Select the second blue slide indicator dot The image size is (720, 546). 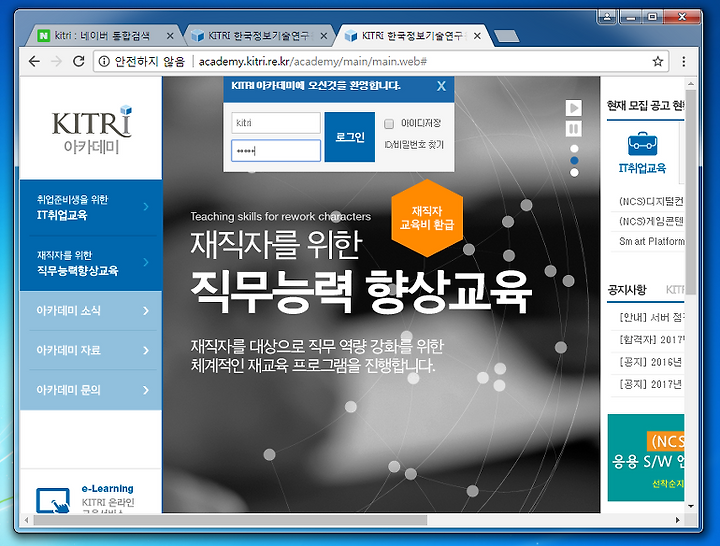574,160
